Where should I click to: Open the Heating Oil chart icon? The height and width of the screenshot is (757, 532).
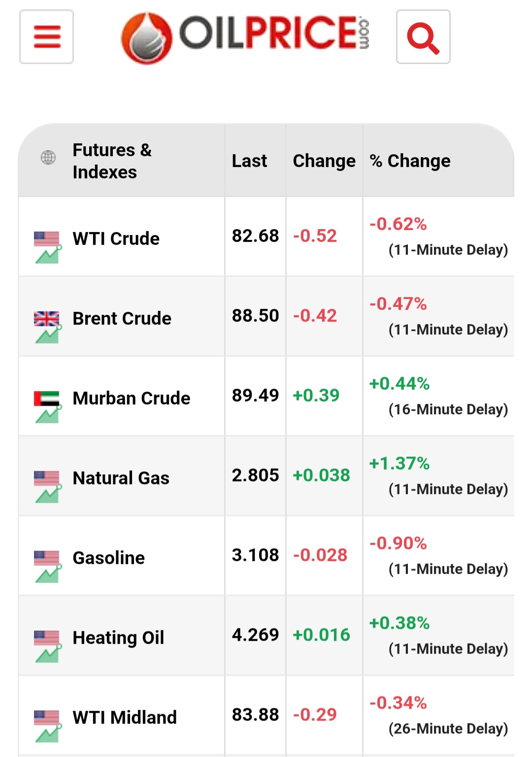(x=48, y=646)
